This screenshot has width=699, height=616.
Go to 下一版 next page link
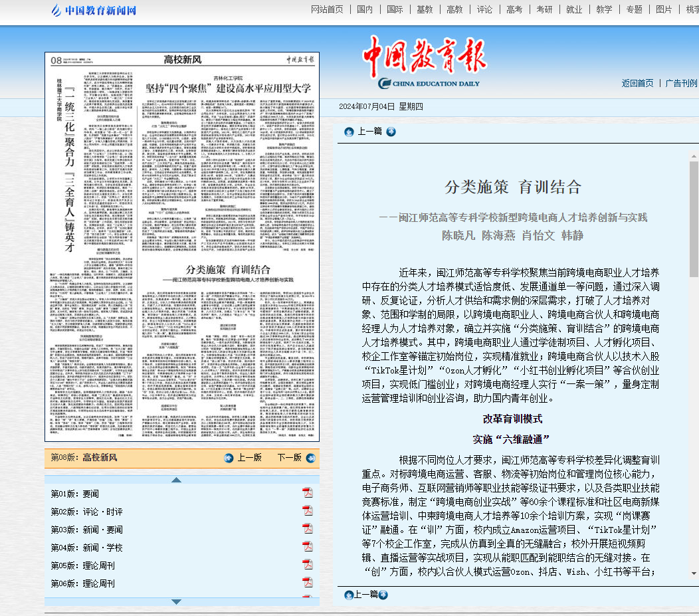(x=289, y=458)
